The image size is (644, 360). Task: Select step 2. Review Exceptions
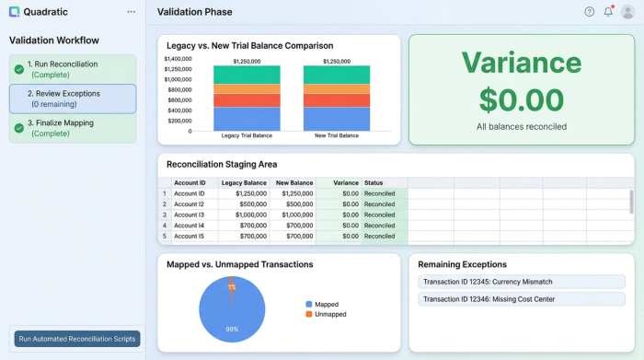click(73, 99)
